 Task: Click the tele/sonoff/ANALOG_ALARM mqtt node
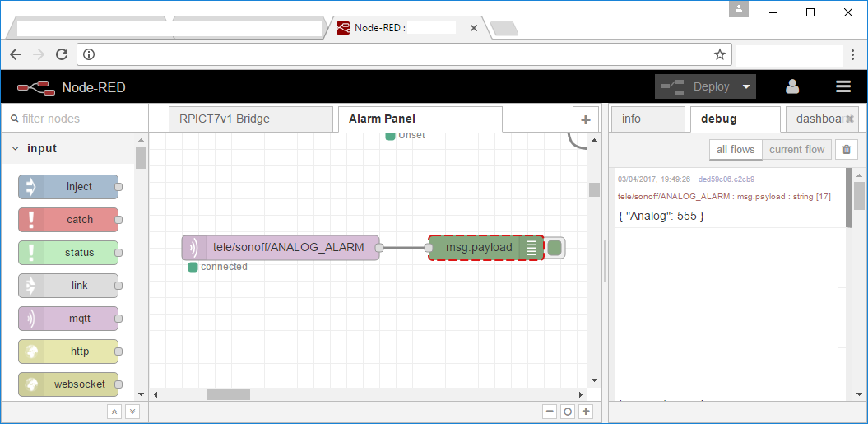281,248
